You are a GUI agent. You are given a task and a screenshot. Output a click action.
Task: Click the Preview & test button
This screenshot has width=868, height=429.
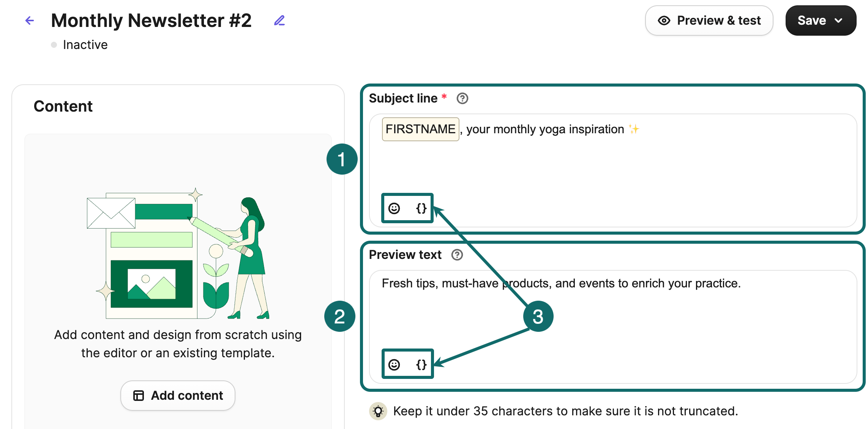tap(709, 21)
